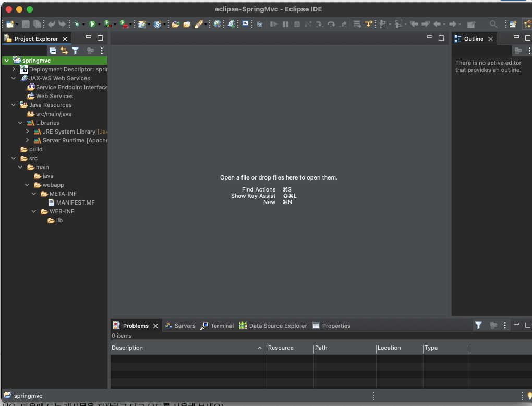The image size is (532, 406).
Task: Close the Outline view
Action: click(x=490, y=39)
